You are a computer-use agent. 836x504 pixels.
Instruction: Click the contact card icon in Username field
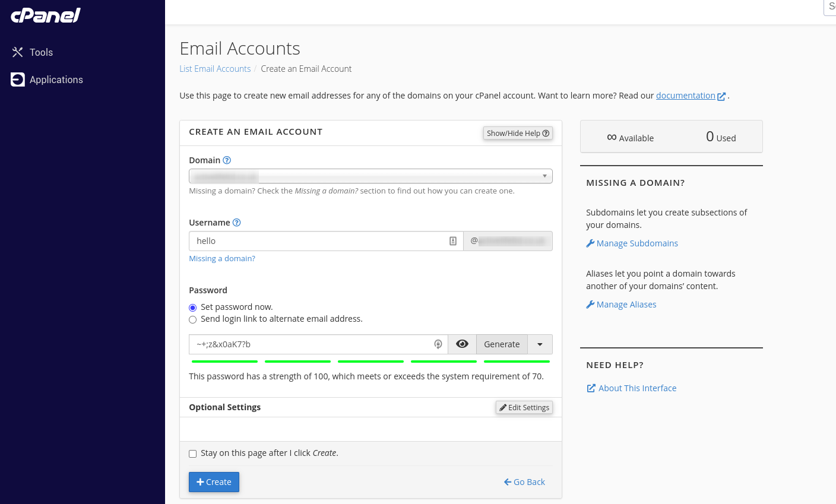point(453,241)
